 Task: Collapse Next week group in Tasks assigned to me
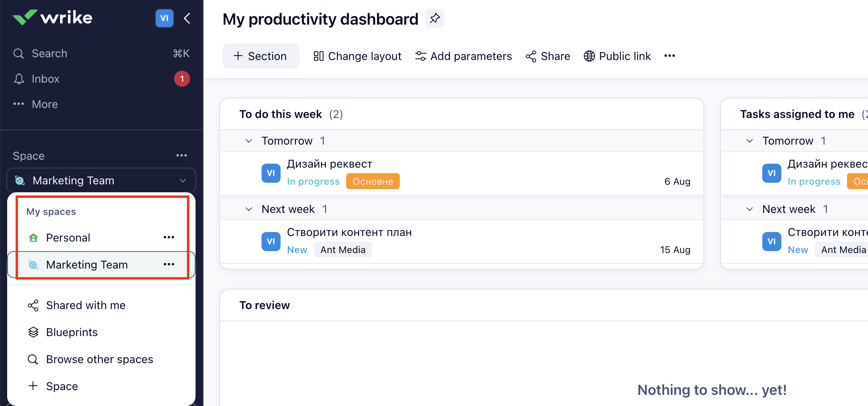pyautogui.click(x=750, y=209)
